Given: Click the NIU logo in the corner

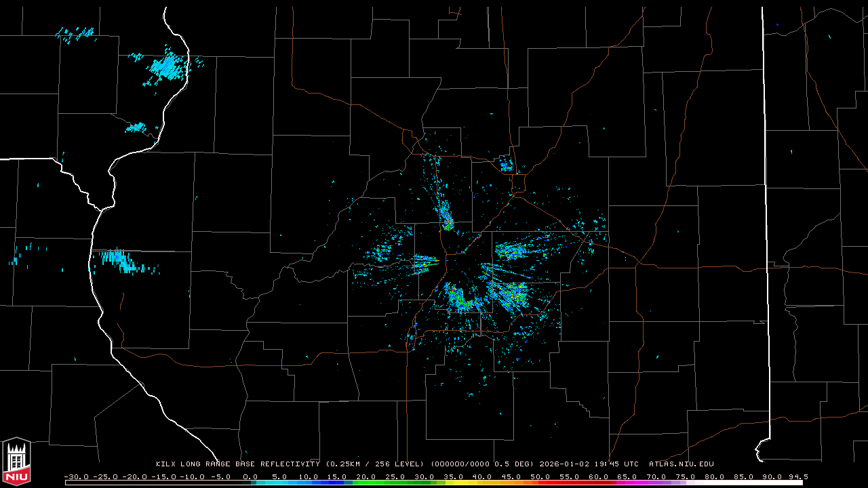Looking at the screenshot, I should 16,462.
